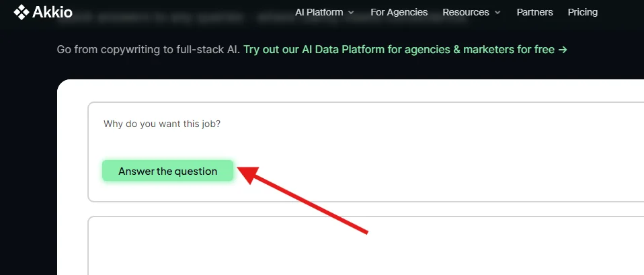Open the Akkio logo home link

43,12
